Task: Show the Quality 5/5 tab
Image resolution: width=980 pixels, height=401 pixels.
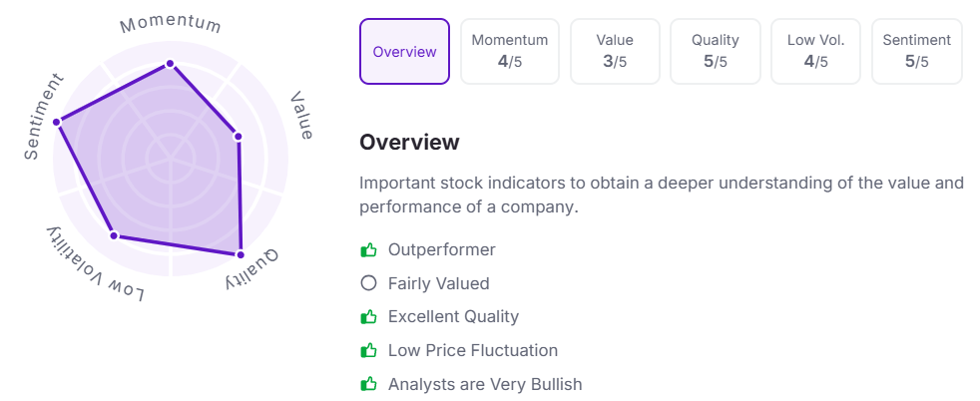Action: pyautogui.click(x=716, y=52)
